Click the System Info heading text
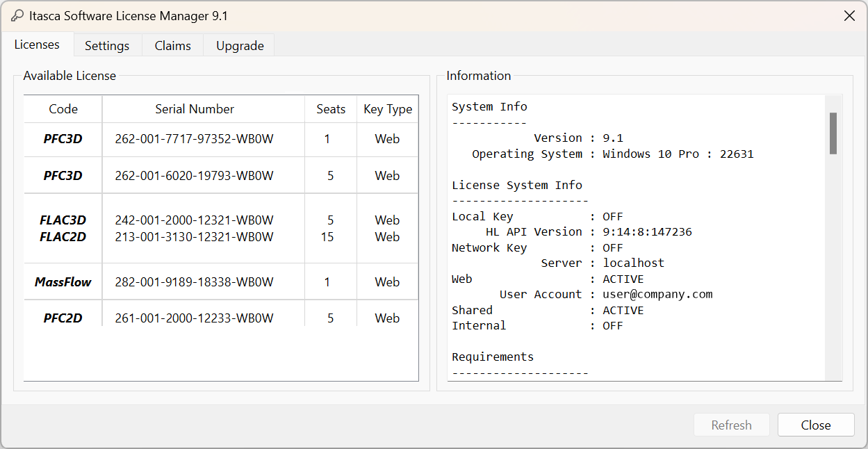This screenshot has height=449, width=868. pyautogui.click(x=489, y=107)
